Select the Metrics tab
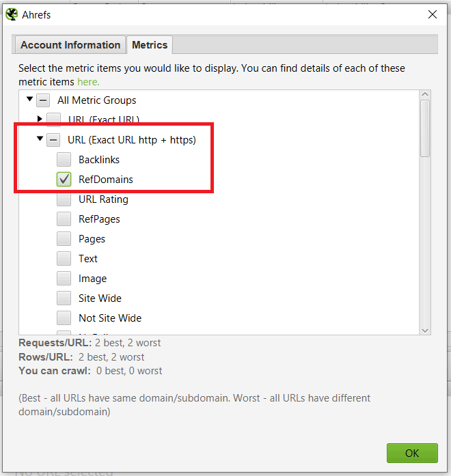The width and height of the screenshot is (451, 476). click(x=150, y=45)
